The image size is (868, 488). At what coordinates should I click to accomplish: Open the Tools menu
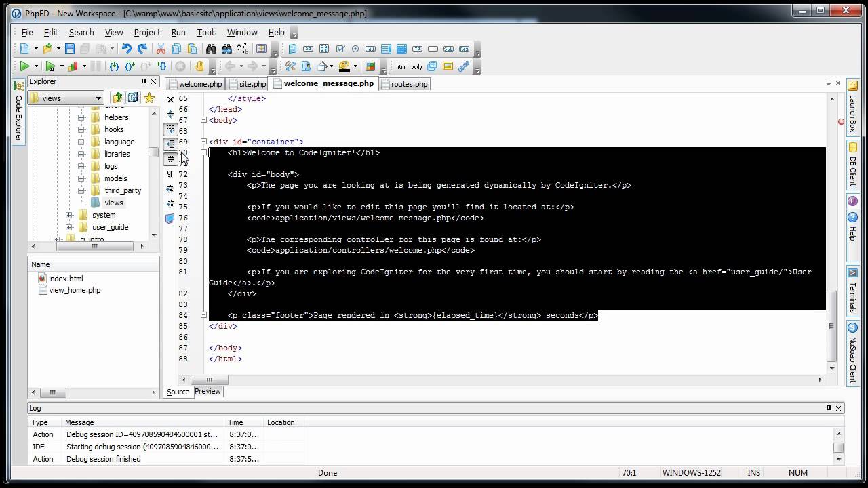tap(206, 32)
